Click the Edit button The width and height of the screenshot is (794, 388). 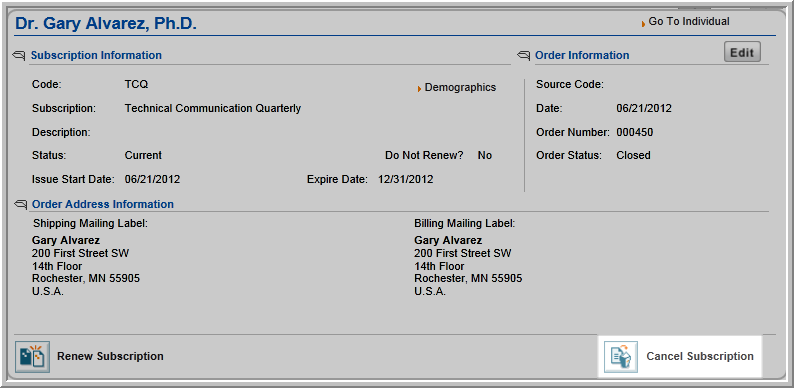(742, 52)
